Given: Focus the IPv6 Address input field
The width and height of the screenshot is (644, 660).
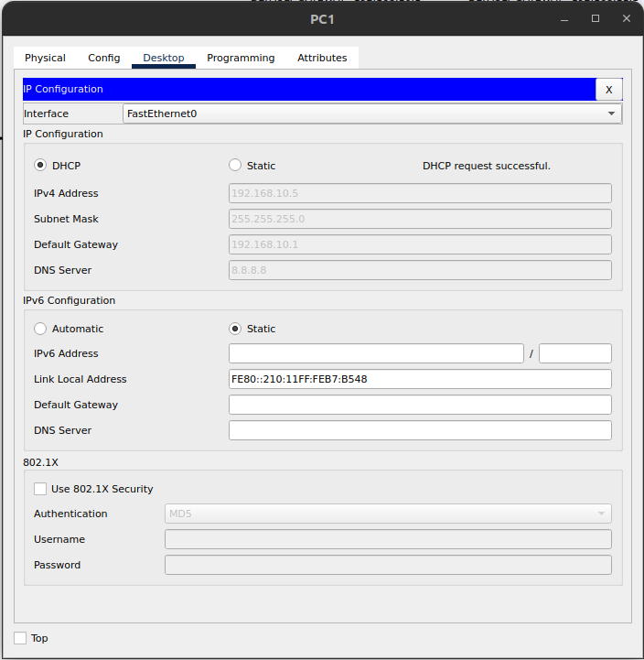Looking at the screenshot, I should [376, 353].
